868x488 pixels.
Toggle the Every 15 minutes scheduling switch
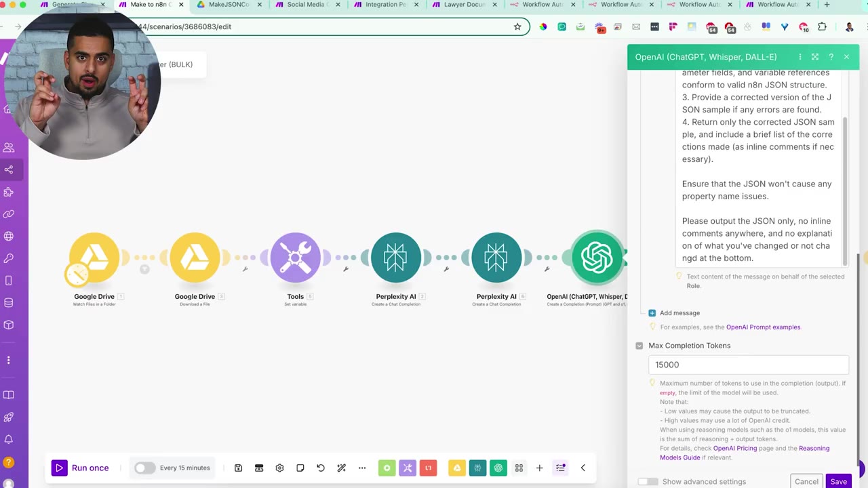coord(144,468)
